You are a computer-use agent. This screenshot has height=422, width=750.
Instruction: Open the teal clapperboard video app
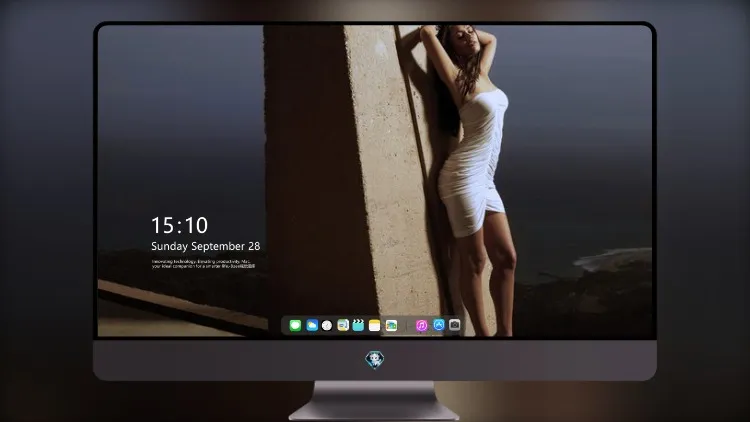pos(358,325)
